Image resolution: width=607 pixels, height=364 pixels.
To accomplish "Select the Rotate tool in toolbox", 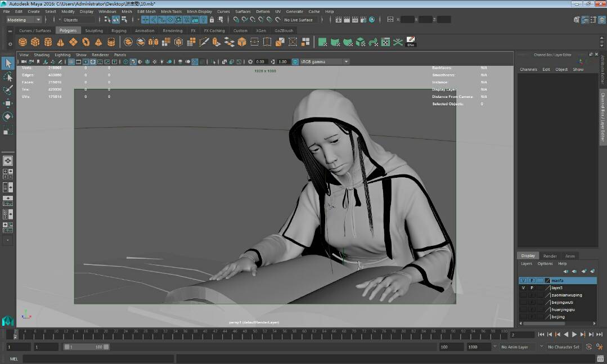I will (x=8, y=116).
